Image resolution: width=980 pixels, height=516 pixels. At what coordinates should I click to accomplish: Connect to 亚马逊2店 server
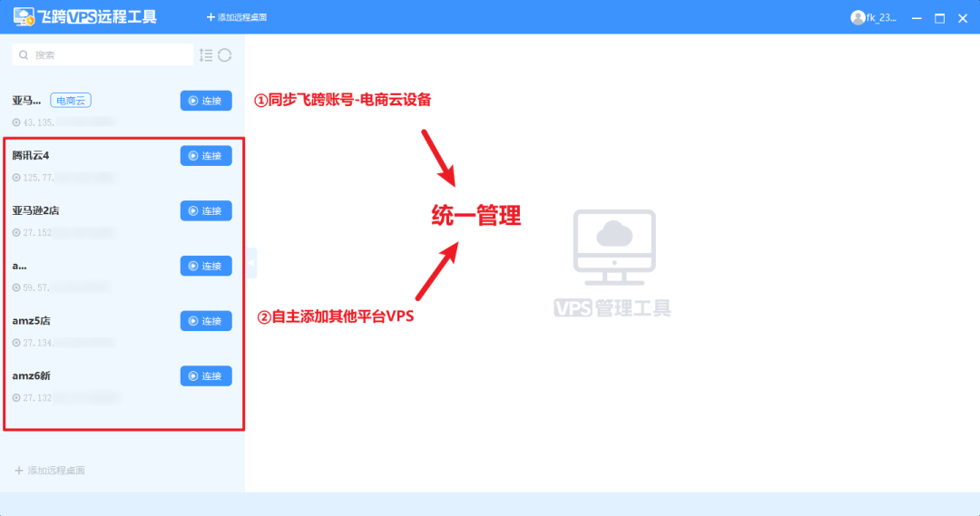click(206, 210)
